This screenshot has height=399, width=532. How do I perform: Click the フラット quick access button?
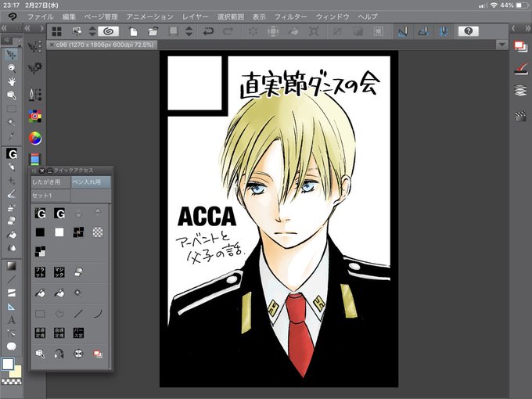click(x=40, y=272)
